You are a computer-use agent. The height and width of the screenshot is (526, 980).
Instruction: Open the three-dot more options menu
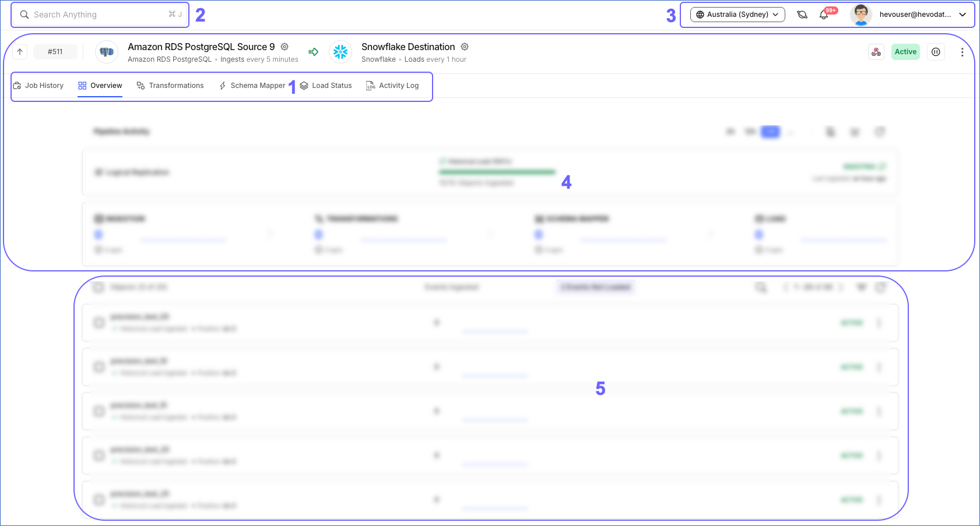pyautogui.click(x=962, y=52)
